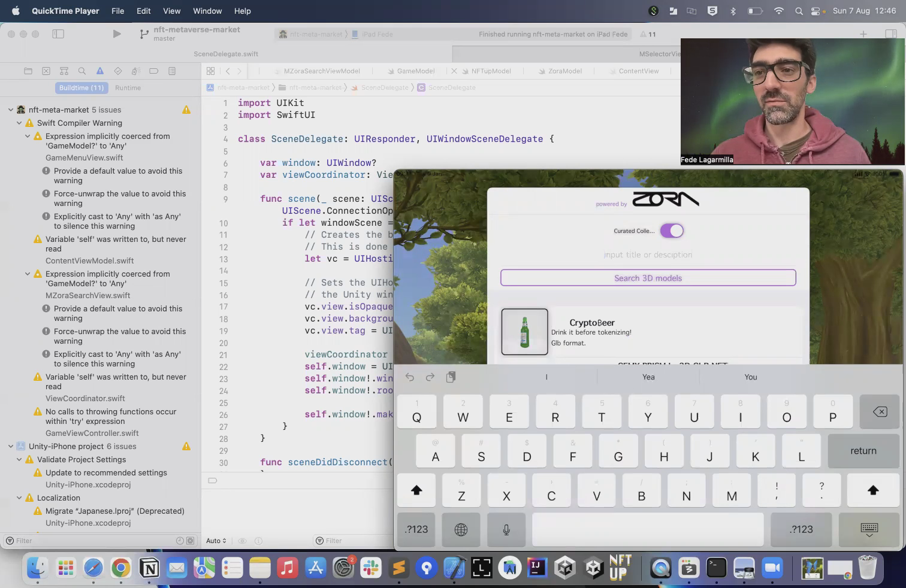Choose the 'You' keyboard suggestion

751,377
